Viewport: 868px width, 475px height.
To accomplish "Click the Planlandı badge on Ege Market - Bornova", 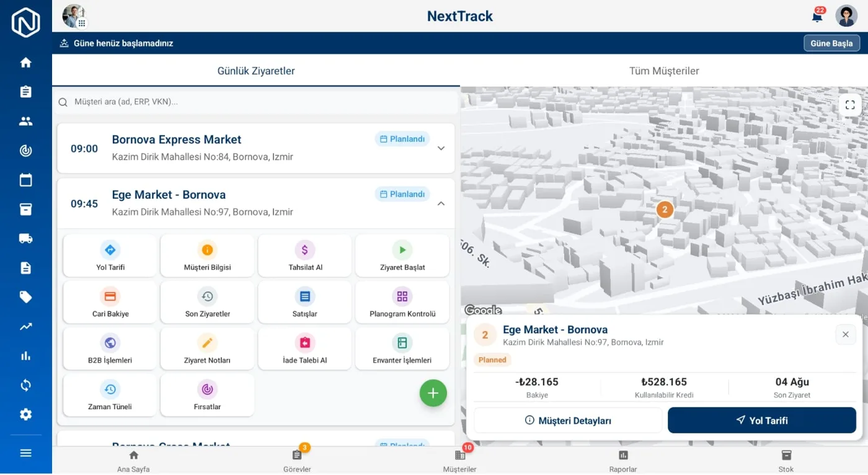I will point(402,194).
